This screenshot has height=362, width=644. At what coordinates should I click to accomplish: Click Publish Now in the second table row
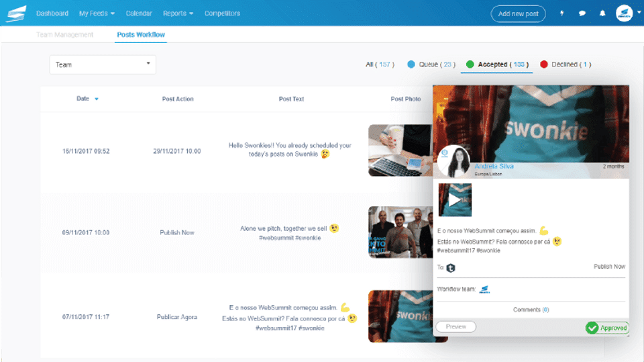point(177,232)
